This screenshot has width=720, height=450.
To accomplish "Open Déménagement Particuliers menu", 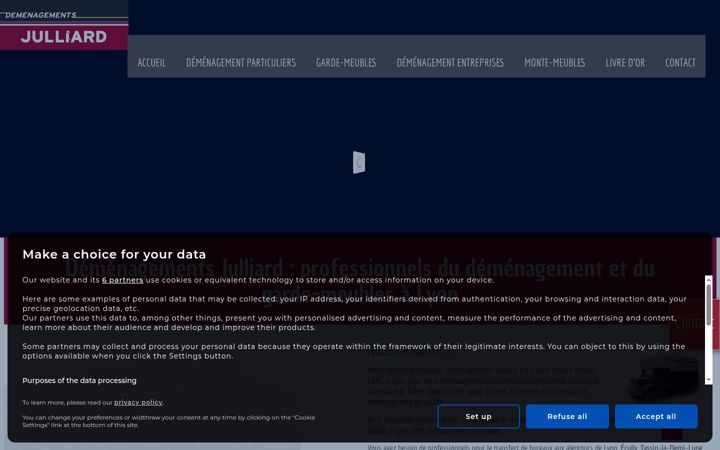I will tap(241, 62).
